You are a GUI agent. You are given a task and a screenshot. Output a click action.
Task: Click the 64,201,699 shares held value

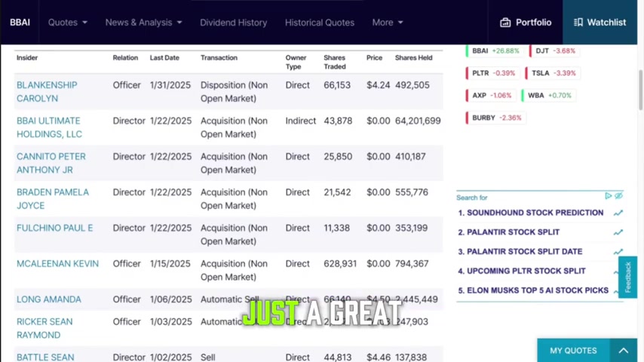click(x=418, y=121)
